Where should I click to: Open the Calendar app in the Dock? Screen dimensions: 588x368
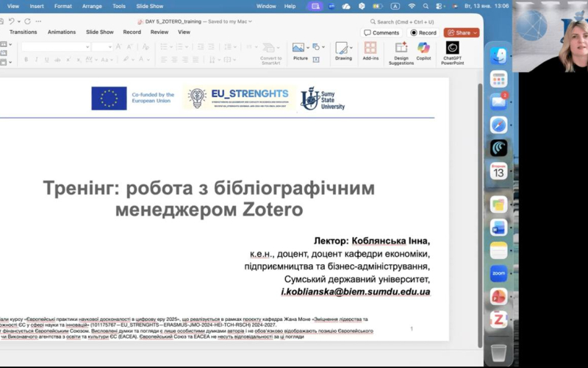pos(498,171)
